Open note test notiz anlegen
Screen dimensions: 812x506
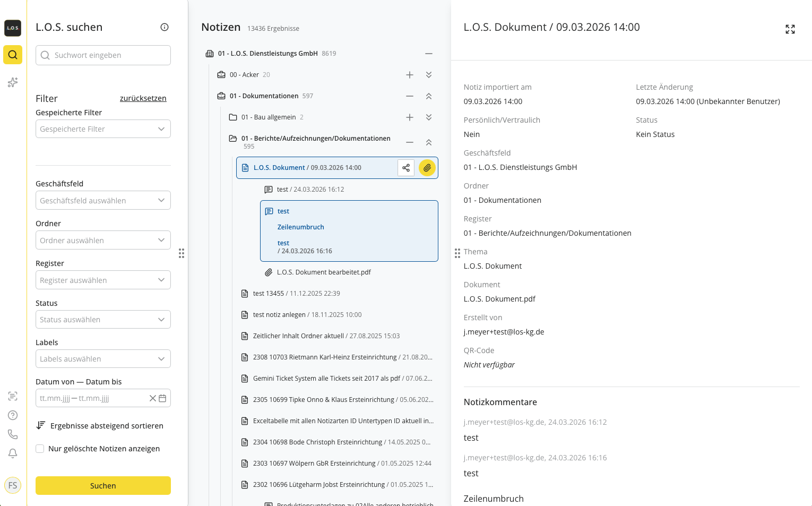pos(307,315)
